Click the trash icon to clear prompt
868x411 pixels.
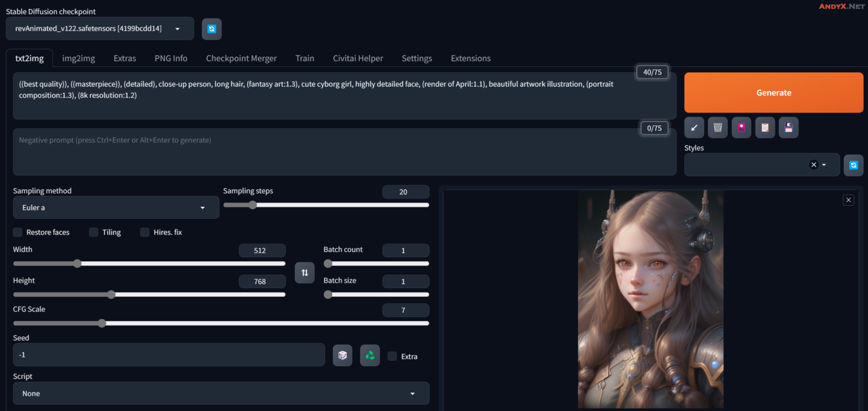[718, 128]
